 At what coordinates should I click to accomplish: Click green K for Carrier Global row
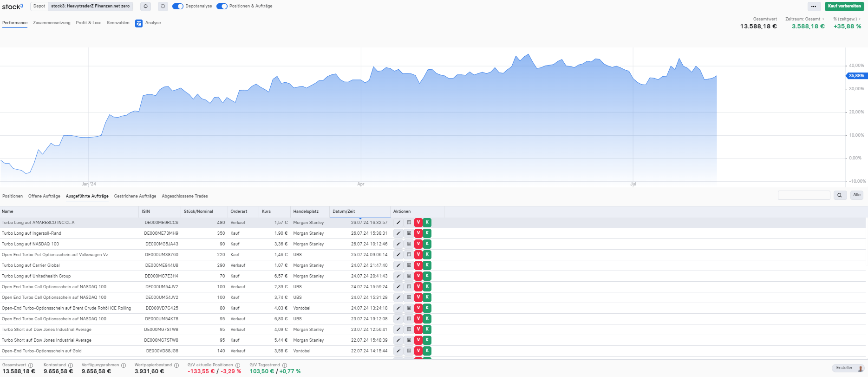(x=427, y=265)
